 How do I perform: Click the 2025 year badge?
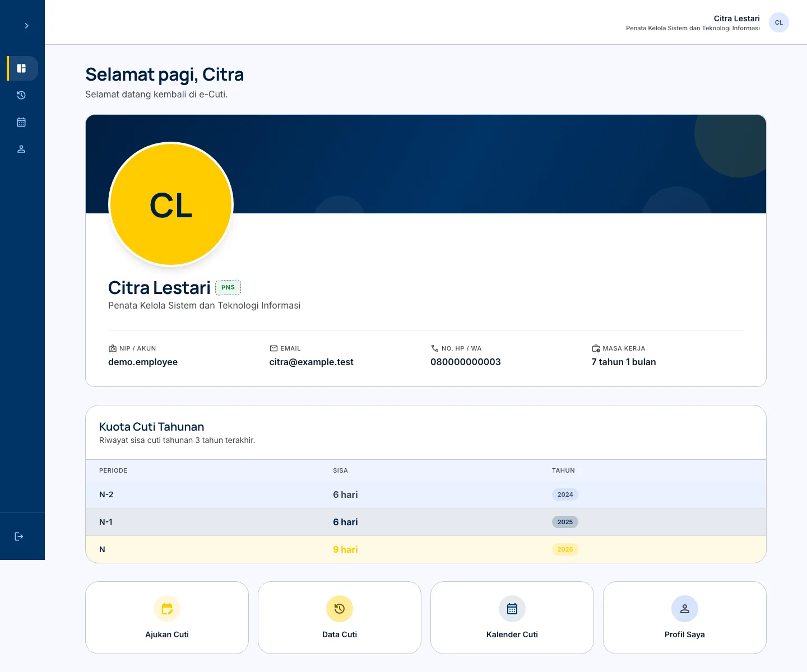click(565, 522)
